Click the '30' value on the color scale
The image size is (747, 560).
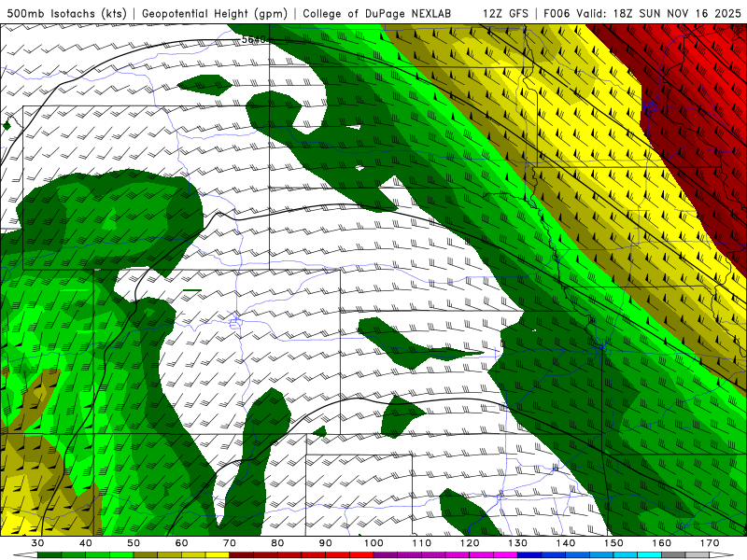pyautogui.click(x=37, y=543)
